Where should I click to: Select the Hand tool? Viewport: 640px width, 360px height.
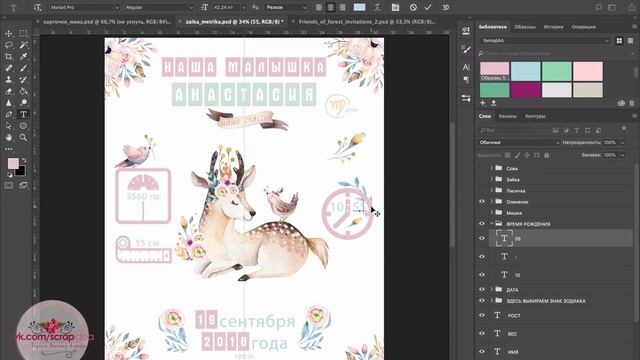[9, 138]
